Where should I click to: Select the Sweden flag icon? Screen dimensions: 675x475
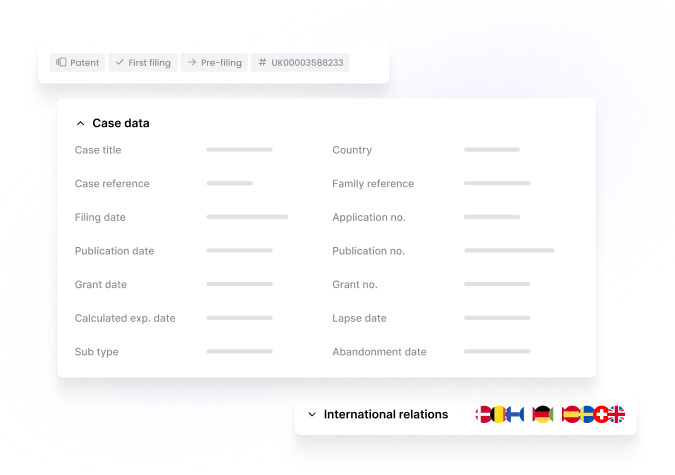click(x=587, y=414)
